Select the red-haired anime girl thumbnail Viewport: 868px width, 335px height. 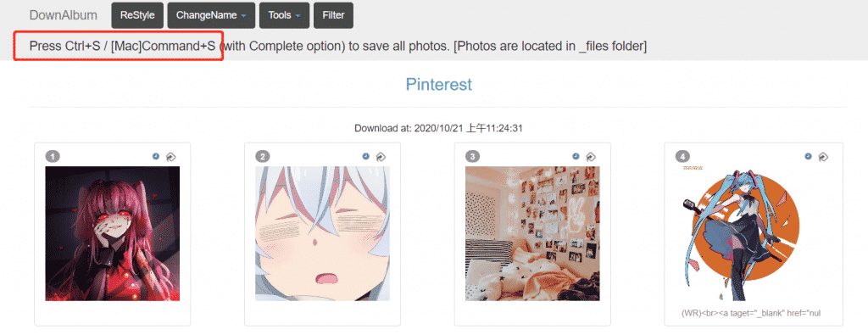pyautogui.click(x=113, y=234)
